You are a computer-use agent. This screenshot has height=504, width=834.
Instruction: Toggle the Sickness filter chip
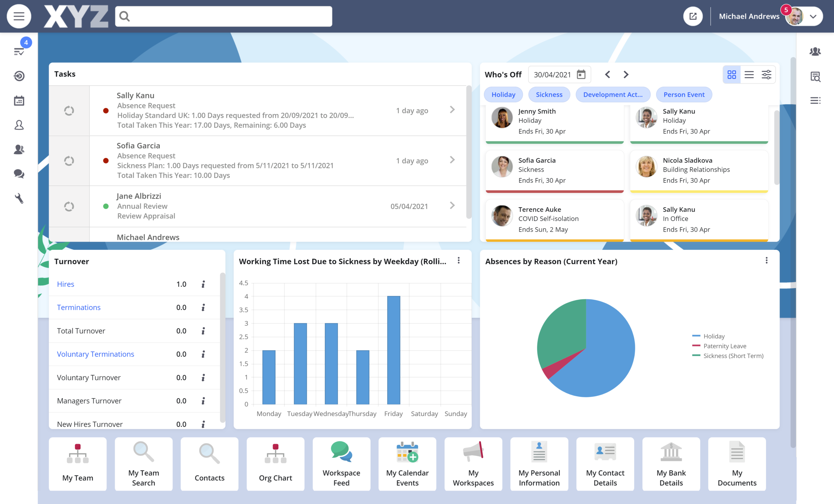549,95
